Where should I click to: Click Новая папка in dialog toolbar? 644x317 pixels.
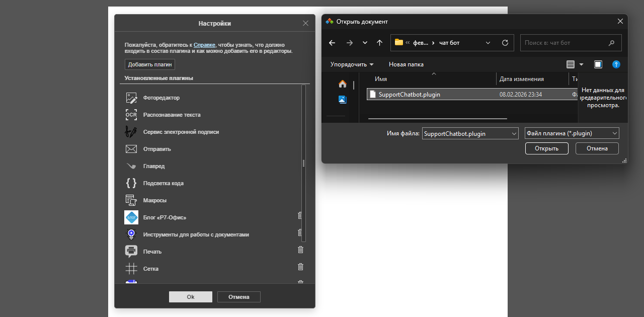[x=406, y=64]
